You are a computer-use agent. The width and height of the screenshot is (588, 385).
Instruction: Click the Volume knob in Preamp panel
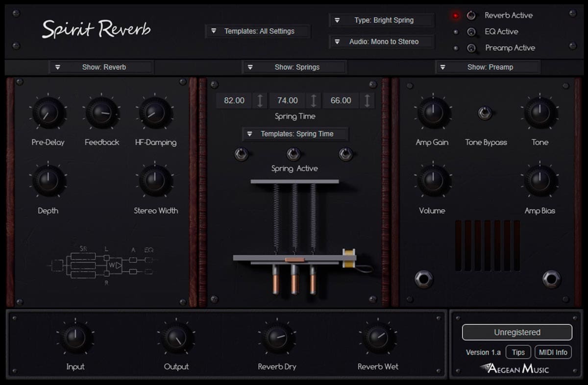[432, 181]
